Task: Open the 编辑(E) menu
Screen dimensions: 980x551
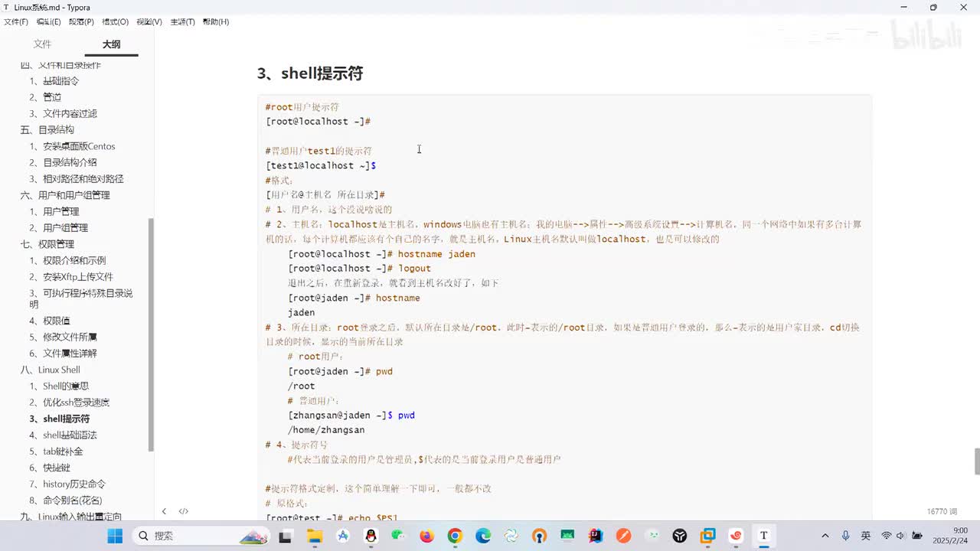Action: (x=48, y=21)
